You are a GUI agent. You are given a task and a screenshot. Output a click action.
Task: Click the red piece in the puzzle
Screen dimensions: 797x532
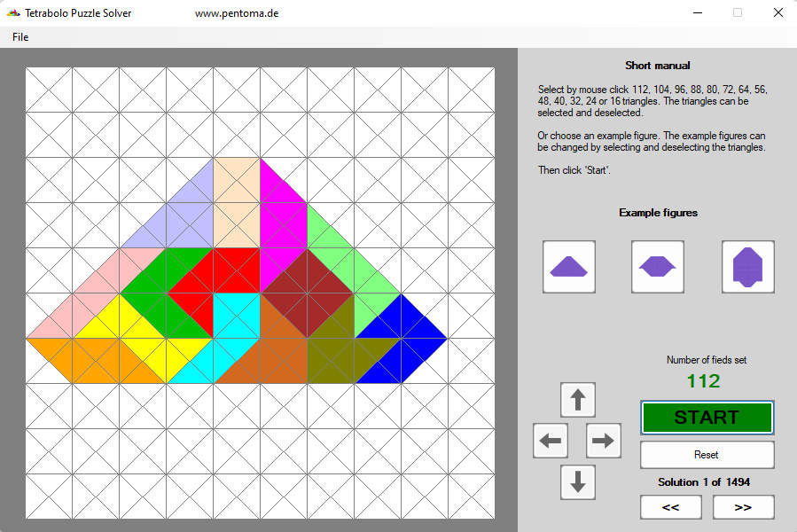(214, 272)
